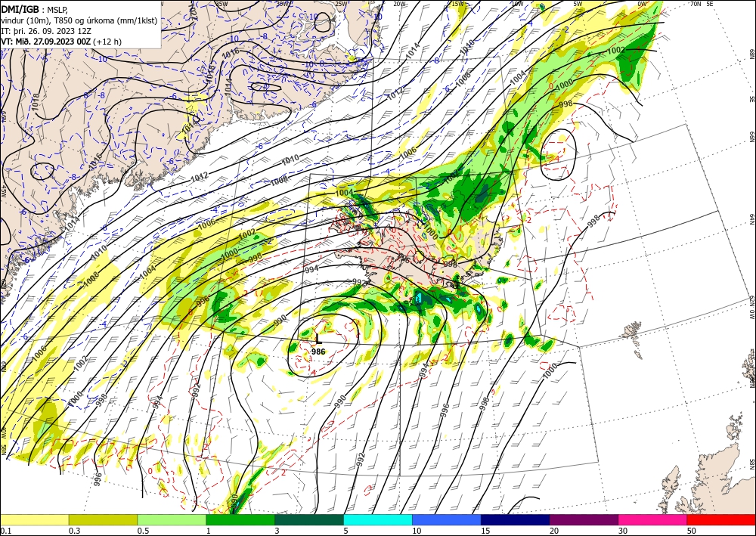The image size is (756, 536).
Task: Click the 'L' low-pressure center marker
Action: (x=318, y=339)
